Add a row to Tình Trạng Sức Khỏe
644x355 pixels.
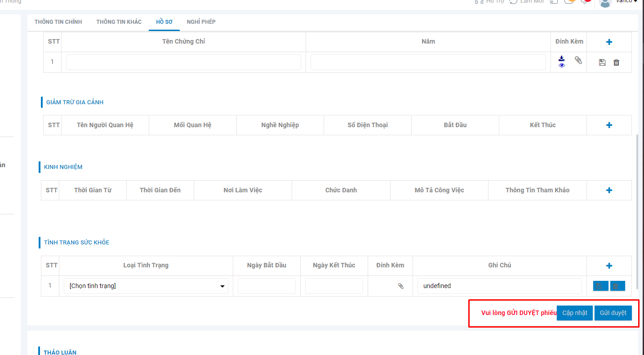point(609,266)
